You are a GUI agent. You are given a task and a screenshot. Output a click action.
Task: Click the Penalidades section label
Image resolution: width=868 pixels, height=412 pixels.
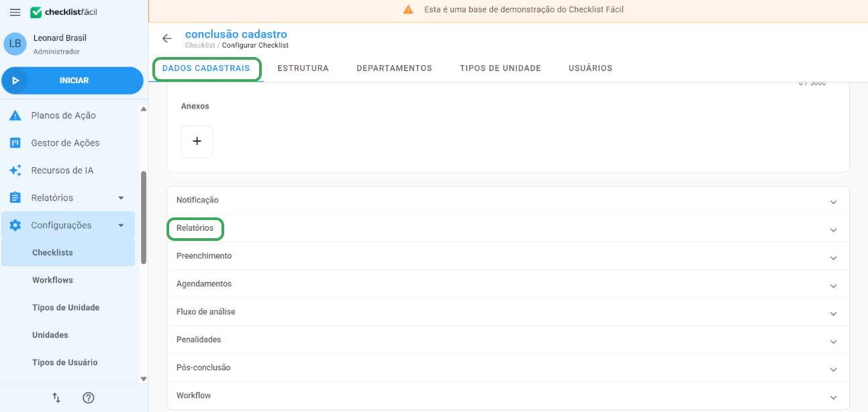(x=199, y=340)
